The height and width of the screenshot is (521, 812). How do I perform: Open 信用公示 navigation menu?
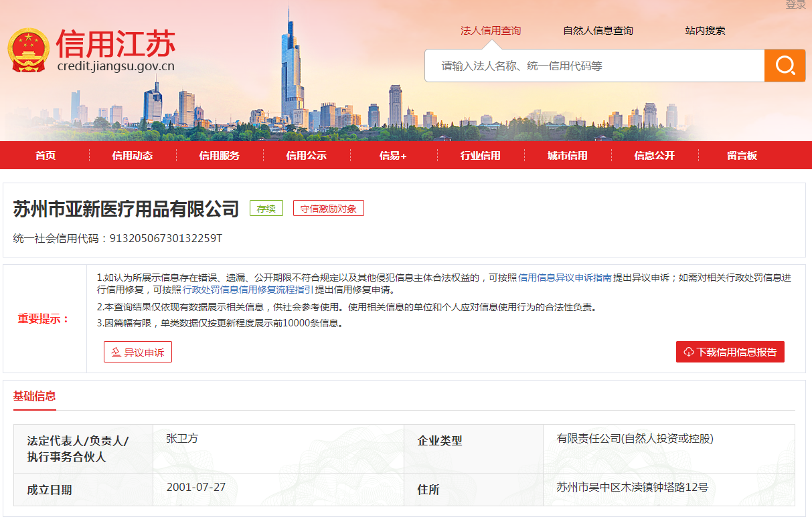pos(307,155)
